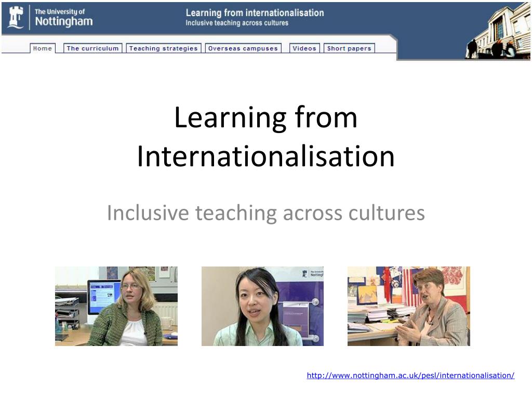Follow the nottingham.ac.uk internationalisation link
Image resolution: width=532 pixels, height=399 pixels.
410,376
